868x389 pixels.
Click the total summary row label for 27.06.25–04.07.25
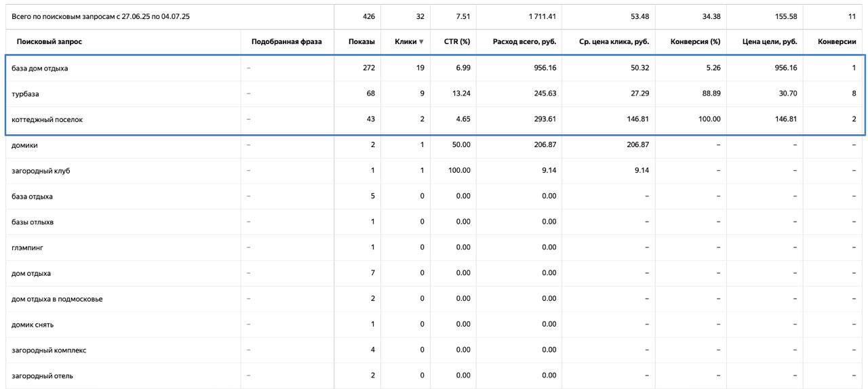click(x=100, y=16)
